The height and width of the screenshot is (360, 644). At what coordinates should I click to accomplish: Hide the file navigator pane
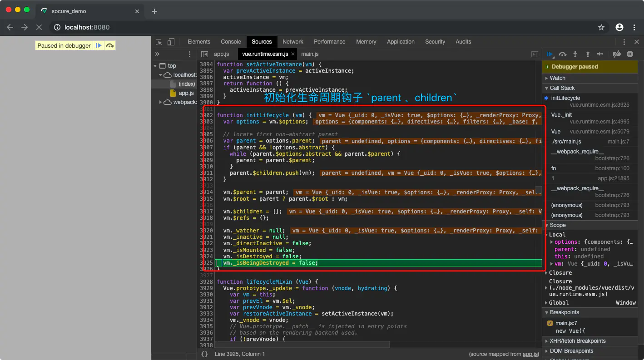pyautogui.click(x=205, y=54)
